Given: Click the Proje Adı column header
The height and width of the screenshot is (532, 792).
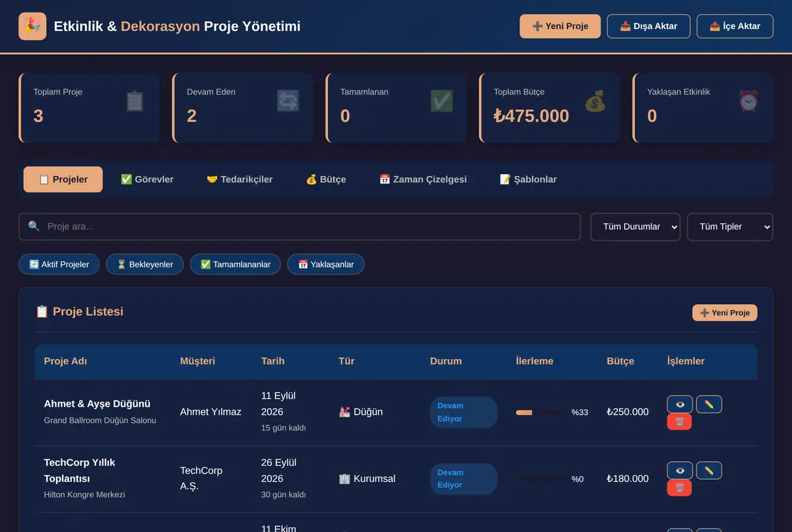Looking at the screenshot, I should click(65, 361).
